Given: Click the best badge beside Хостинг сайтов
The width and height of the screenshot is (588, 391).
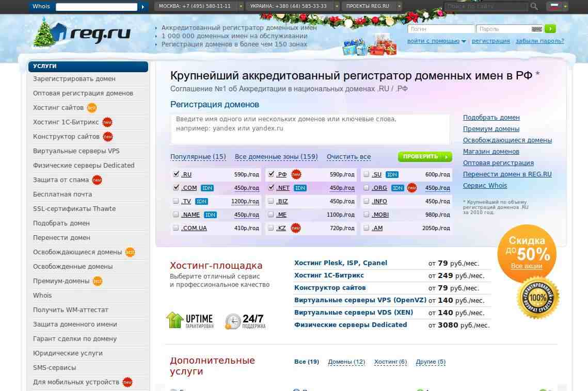Looking at the screenshot, I should [92, 108].
